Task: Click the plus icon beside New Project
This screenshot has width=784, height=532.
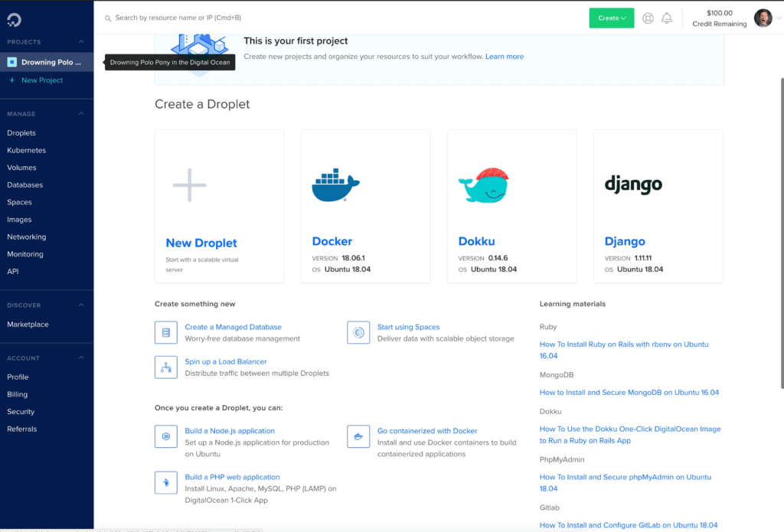Action: pos(12,80)
